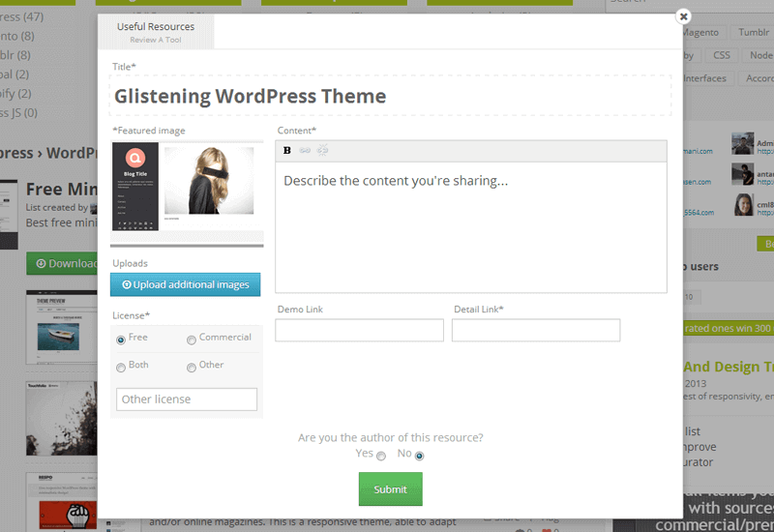The height and width of the screenshot is (532, 774).
Task: Select the Useful Resources tab
Action: click(x=156, y=32)
